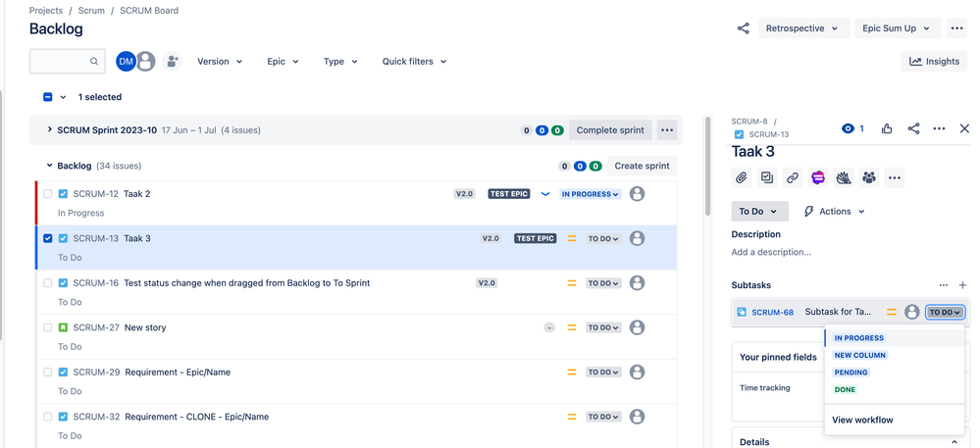This screenshot has width=980, height=448.
Task: Click the attach paperclip icon
Action: pyautogui.click(x=742, y=178)
